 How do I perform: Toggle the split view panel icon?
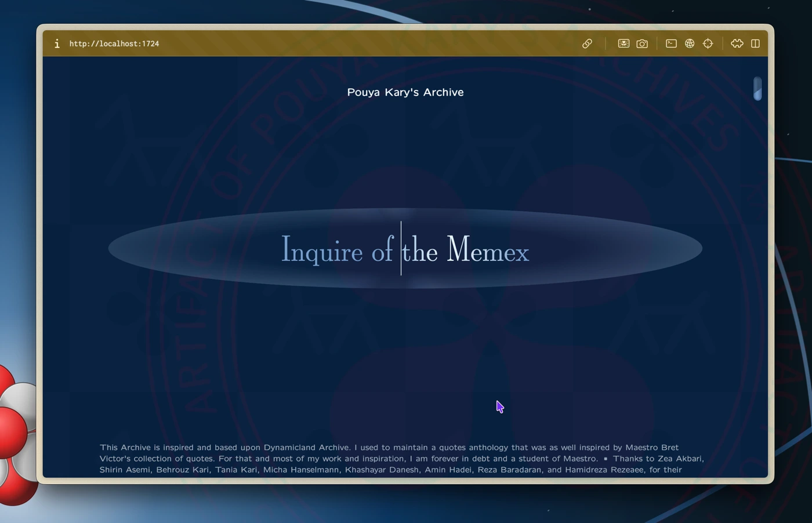(755, 44)
